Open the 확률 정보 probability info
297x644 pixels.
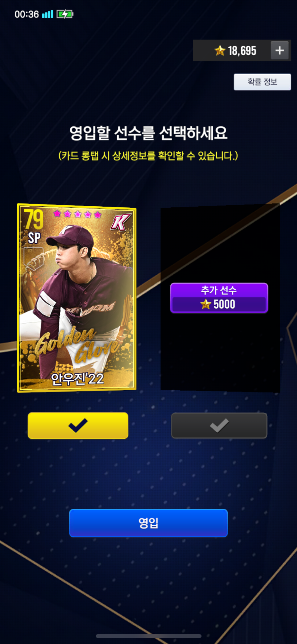262,82
